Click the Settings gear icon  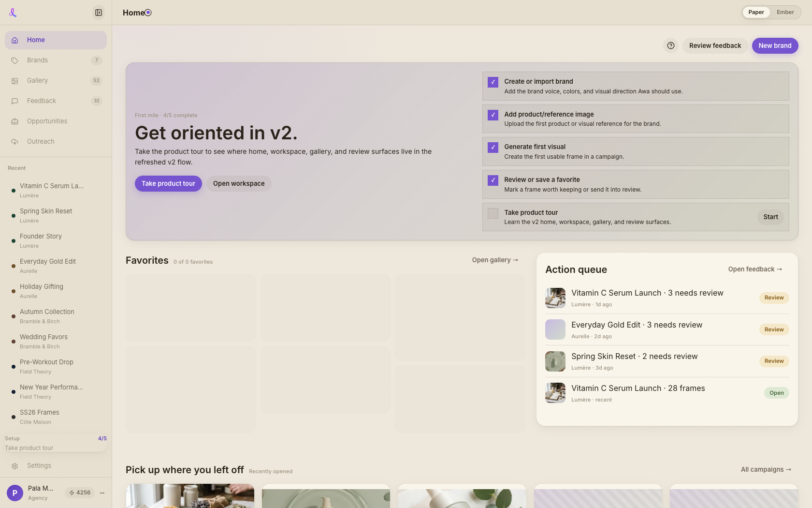(15, 466)
